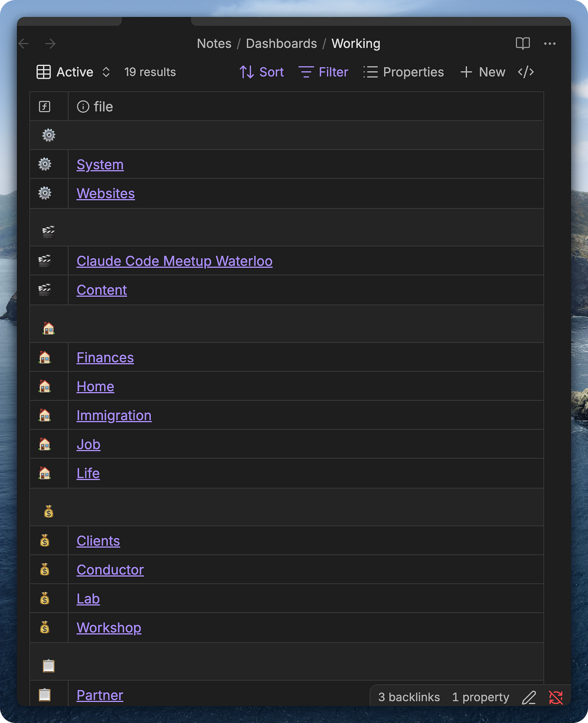The image size is (588, 723).
Task: Click the house icon in Life row
Action: click(x=45, y=473)
